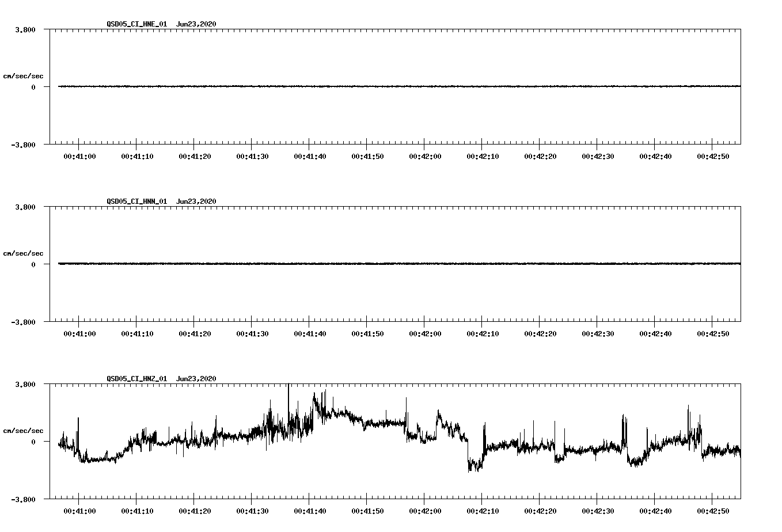Click 00:41:10 time label under HNN plot
This screenshot has width=782, height=532.
pyautogui.click(x=137, y=333)
